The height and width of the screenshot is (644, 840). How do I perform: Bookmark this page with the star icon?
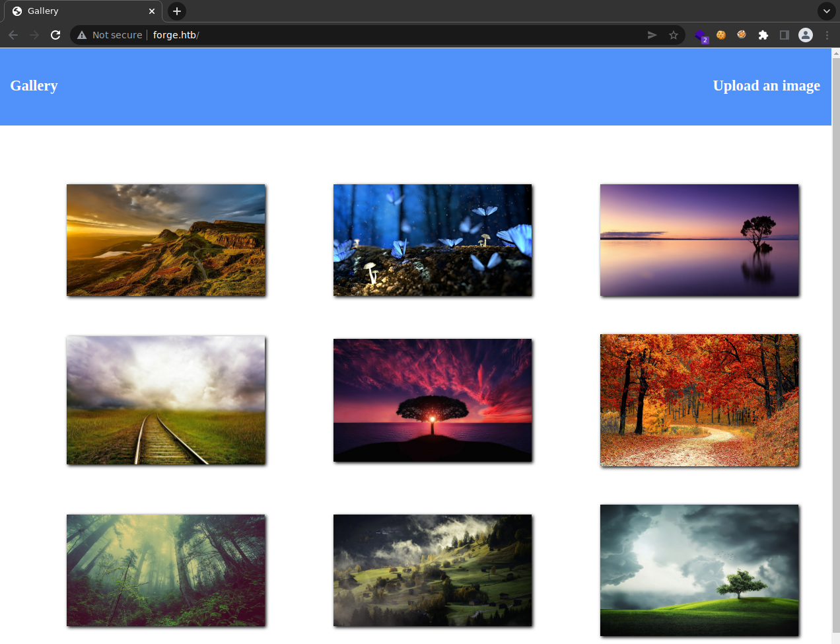673,35
